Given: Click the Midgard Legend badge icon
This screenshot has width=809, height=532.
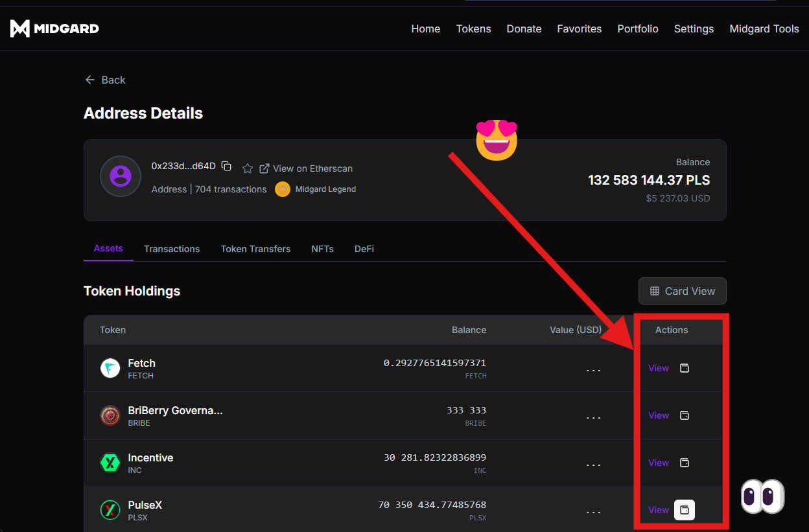Looking at the screenshot, I should click(282, 189).
